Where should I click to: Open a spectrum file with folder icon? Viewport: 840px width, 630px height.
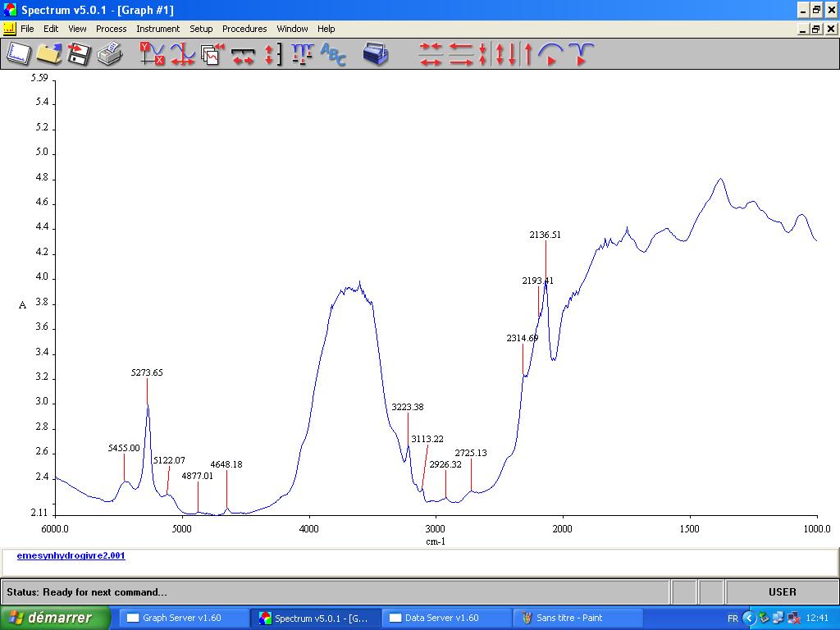(x=48, y=54)
